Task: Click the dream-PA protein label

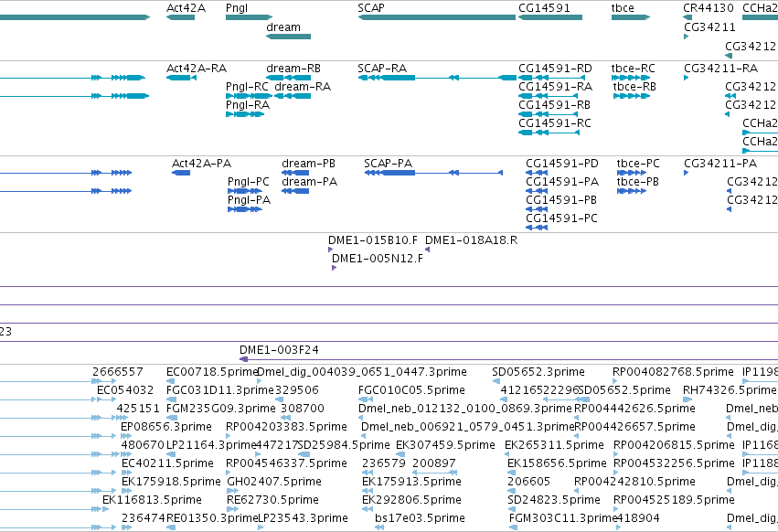Action: coord(309,182)
